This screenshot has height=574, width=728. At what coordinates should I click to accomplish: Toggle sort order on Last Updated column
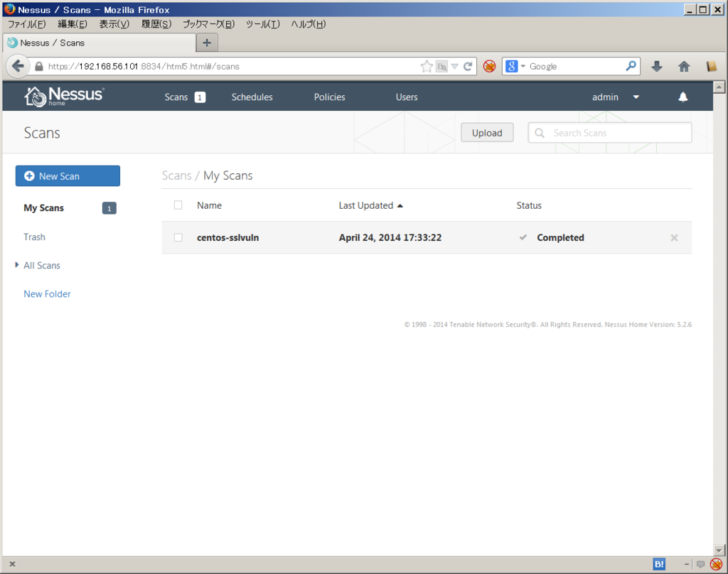coord(370,205)
